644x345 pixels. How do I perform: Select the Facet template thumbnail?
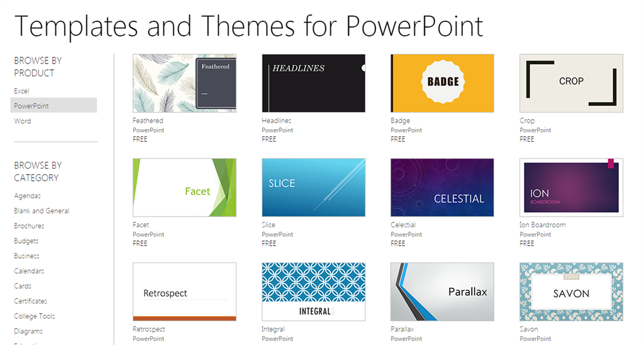tap(184, 188)
